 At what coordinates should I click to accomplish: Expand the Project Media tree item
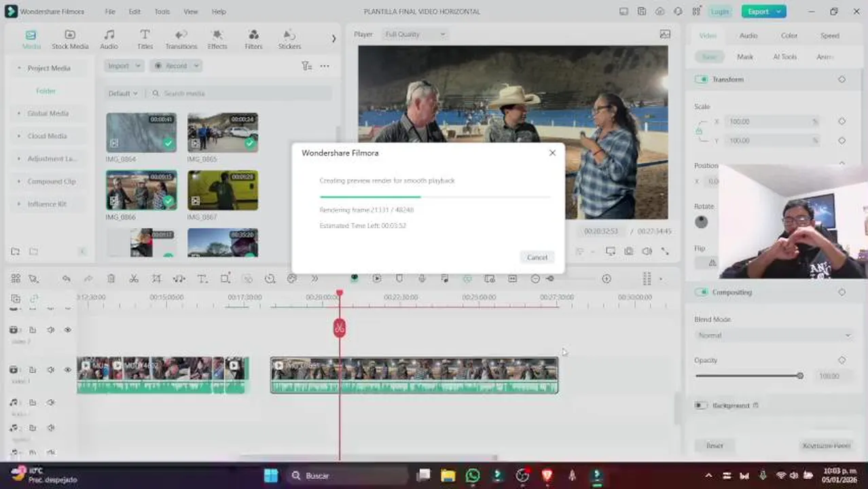(18, 68)
